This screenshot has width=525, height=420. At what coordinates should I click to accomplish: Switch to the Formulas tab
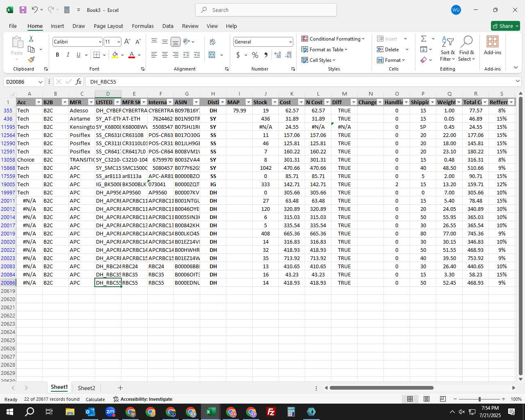click(143, 26)
